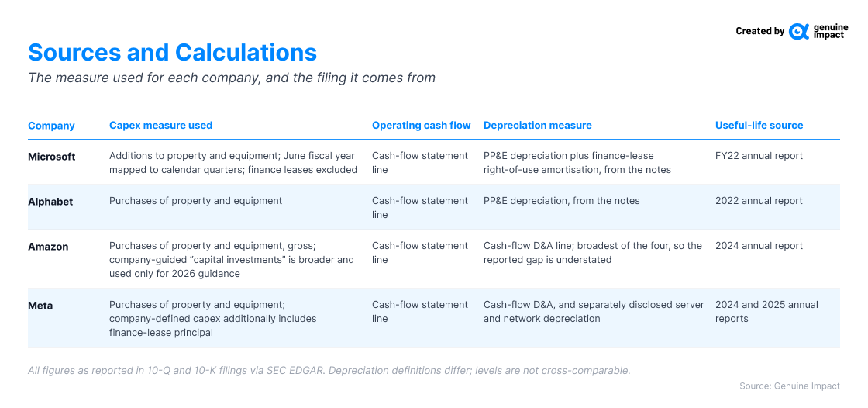This screenshot has height=408, width=868.
Task: Select the Microsoft row label
Action: coord(51,157)
